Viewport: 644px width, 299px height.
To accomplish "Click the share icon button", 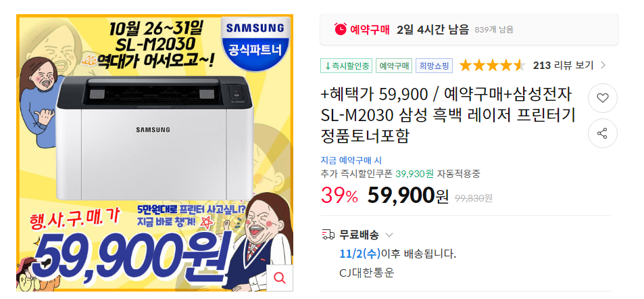I will 602,133.
